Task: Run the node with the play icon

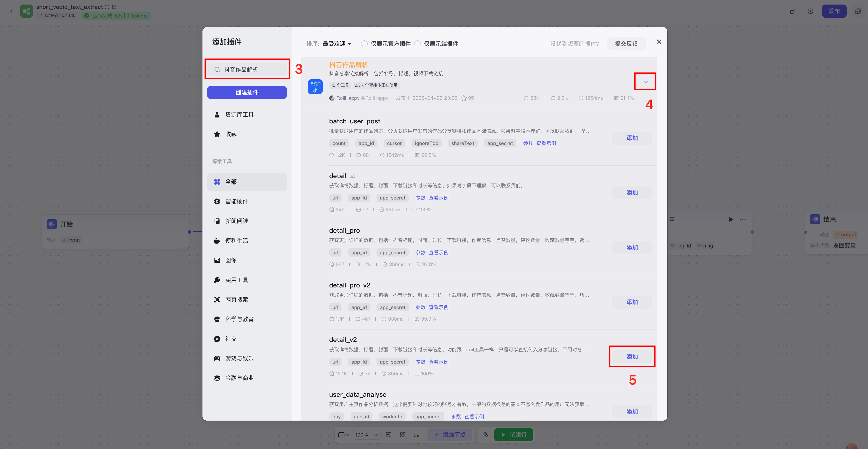Action: coord(731,219)
